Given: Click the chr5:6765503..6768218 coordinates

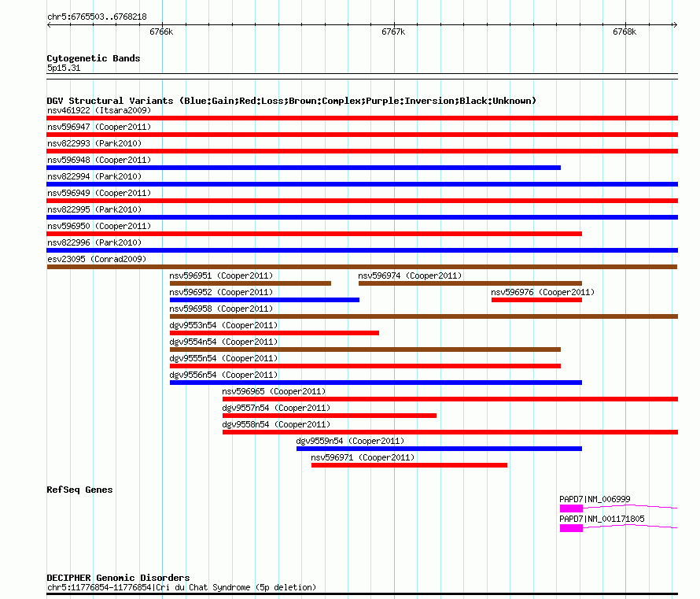Looking at the screenshot, I should click(x=97, y=17).
